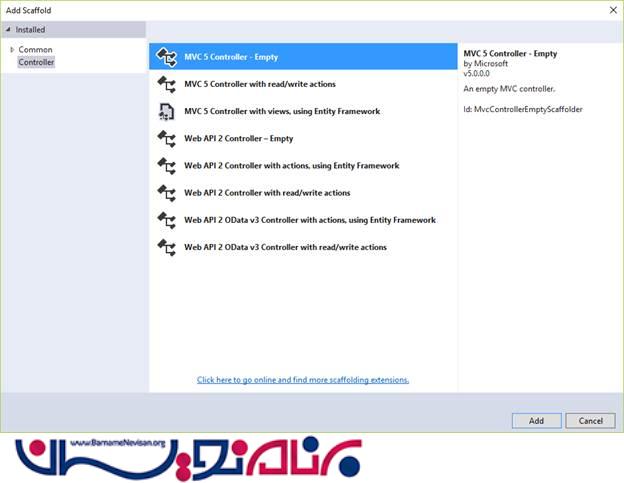Select MVC 5 Controller with read/write actions

(303, 84)
